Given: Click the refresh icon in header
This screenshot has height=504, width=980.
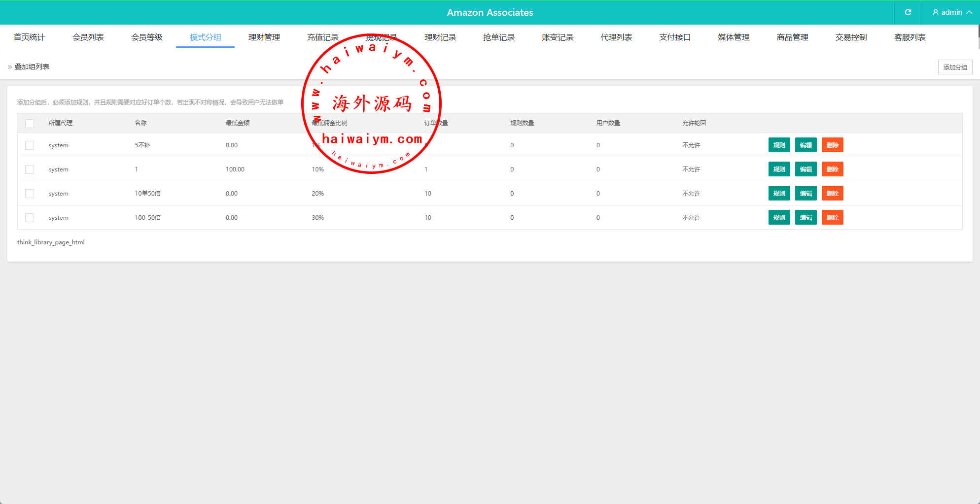Looking at the screenshot, I should click(x=908, y=12).
